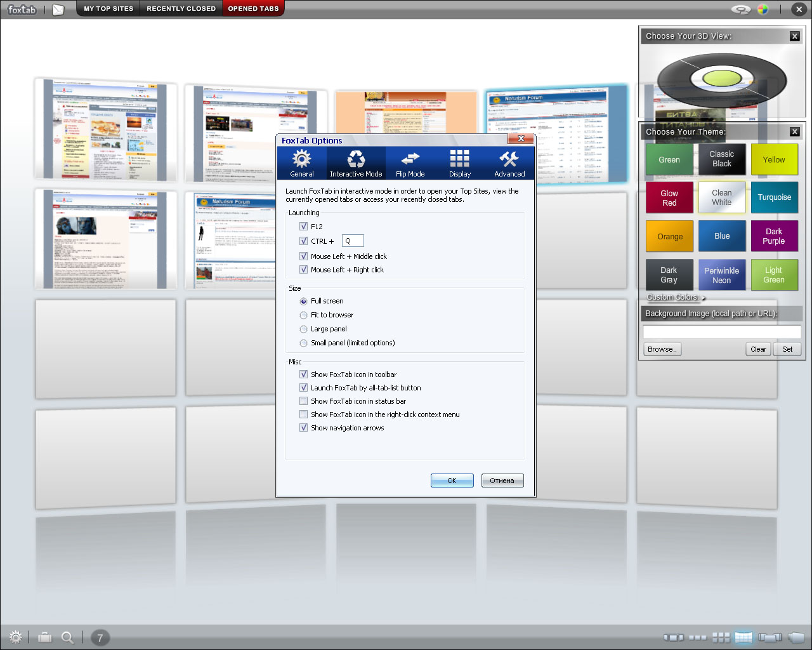
Task: Toggle Show navigation arrows checkbox
Action: click(x=303, y=427)
